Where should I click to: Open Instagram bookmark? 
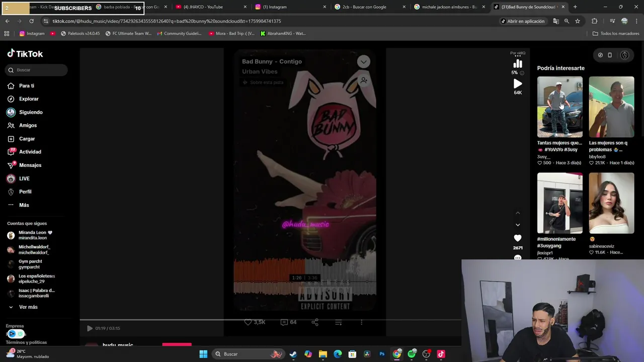pos(32,34)
